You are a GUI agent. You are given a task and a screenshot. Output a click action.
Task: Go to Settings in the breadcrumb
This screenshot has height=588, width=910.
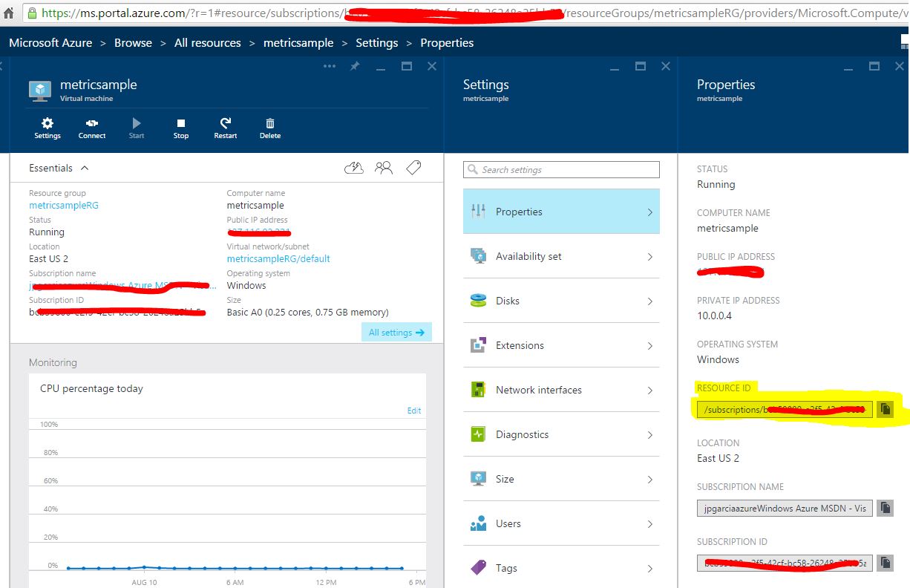[x=377, y=43]
